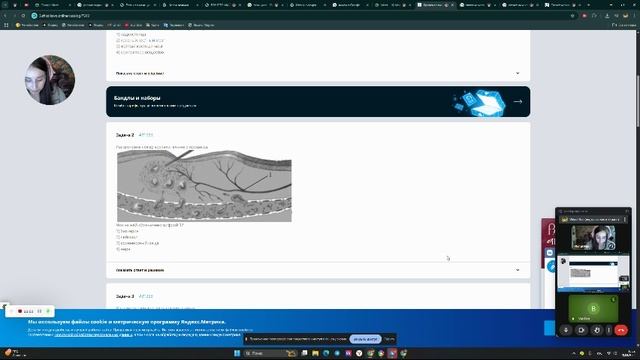Hide the screen-sharing notification bar
This screenshot has height=360, width=640.
point(389,339)
